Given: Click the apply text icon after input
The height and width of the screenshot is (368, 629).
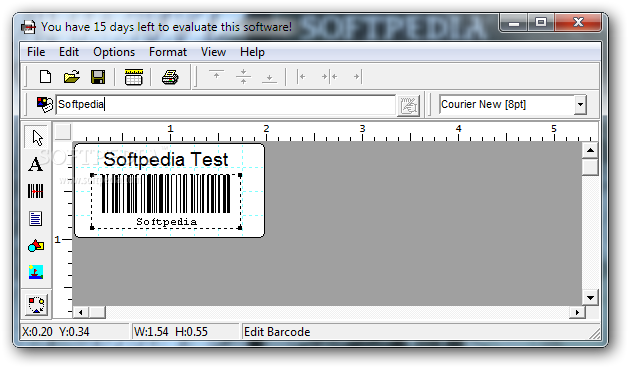Looking at the screenshot, I should pyautogui.click(x=408, y=106).
